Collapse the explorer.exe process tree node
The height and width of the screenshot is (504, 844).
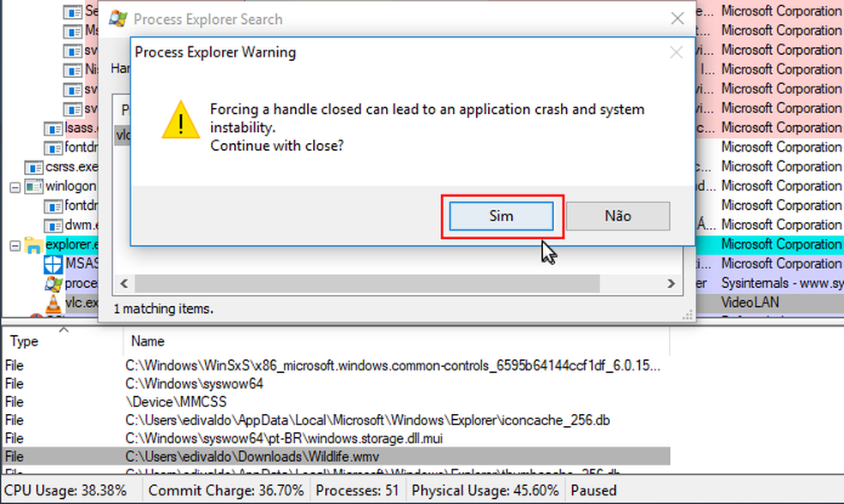(15, 245)
